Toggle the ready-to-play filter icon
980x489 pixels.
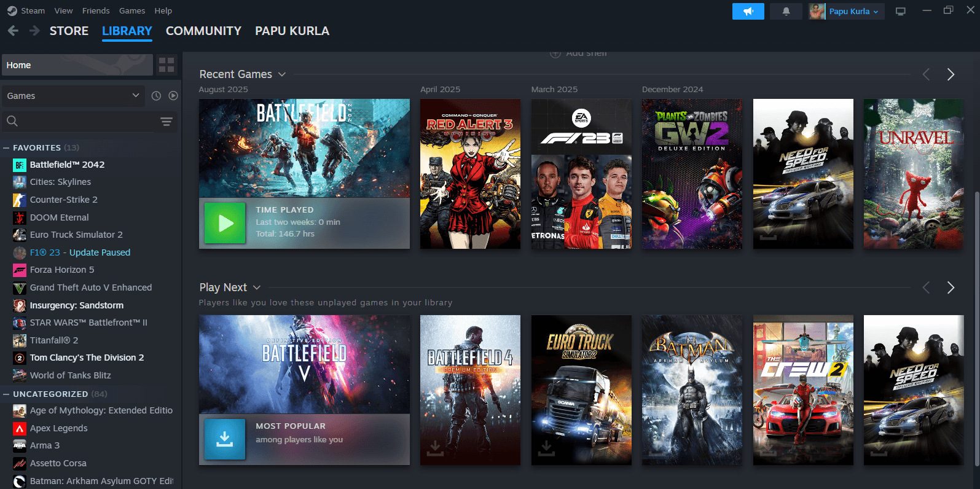pos(173,96)
